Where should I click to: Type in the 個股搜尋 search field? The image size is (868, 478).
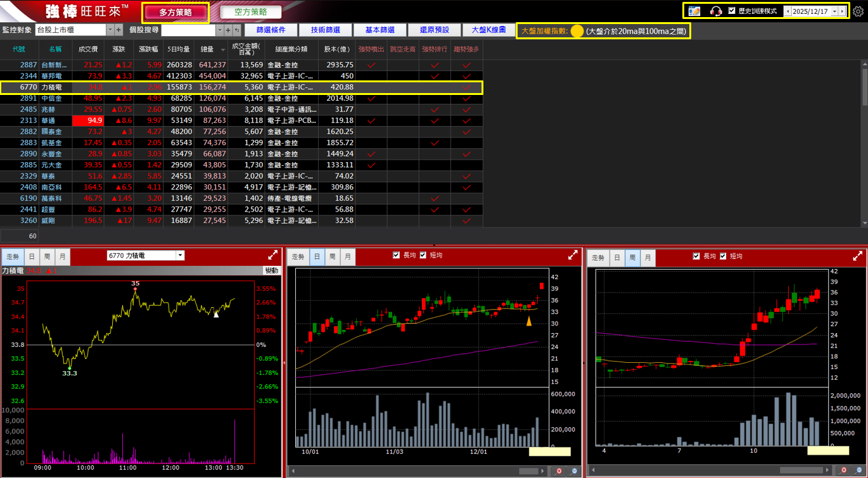coord(188,30)
